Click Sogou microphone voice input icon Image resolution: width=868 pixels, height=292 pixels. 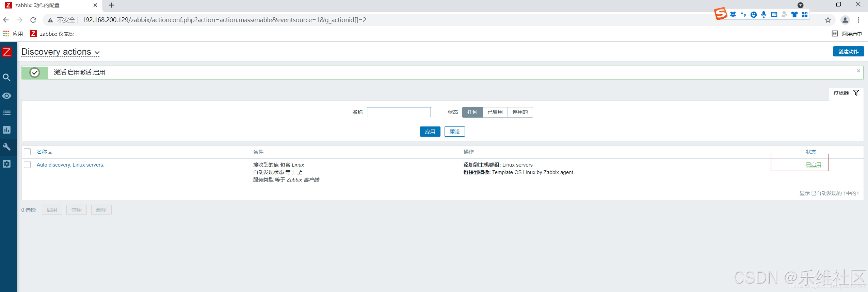(764, 14)
